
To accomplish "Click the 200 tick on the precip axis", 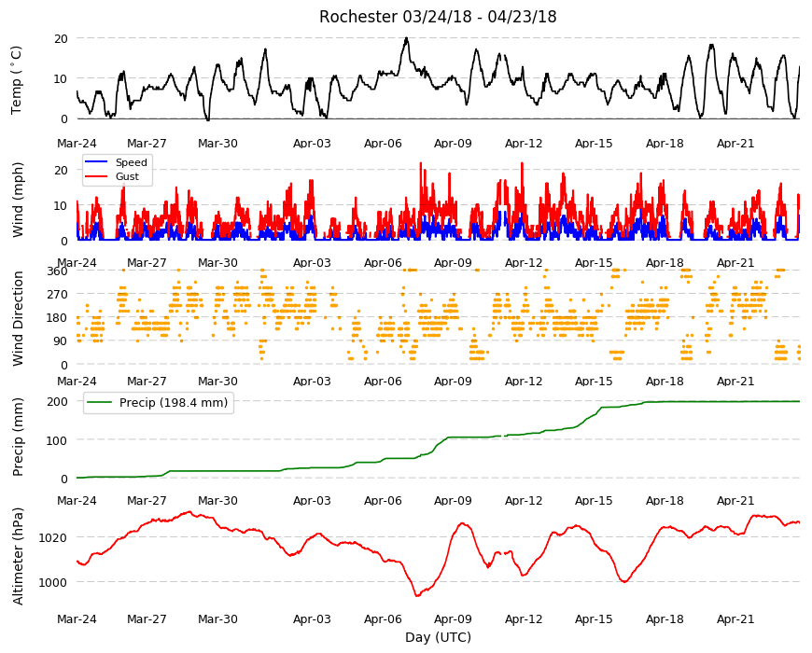I will coord(58,401).
